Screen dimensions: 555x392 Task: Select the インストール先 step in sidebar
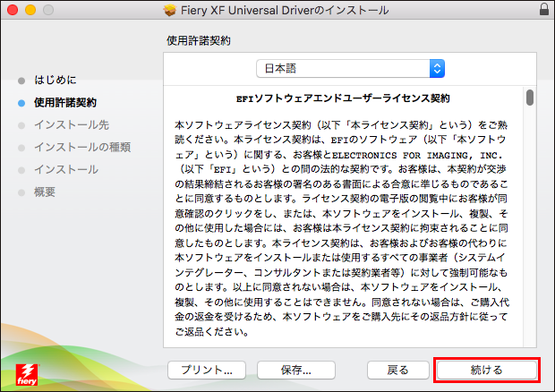tap(72, 125)
